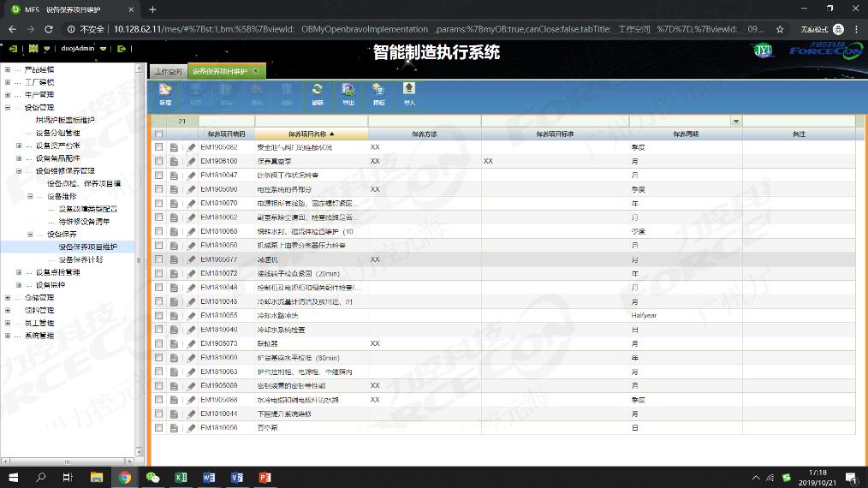This screenshot has height=488, width=868.
Task: Open form view icon for row EM1810056
Action: click(174, 427)
